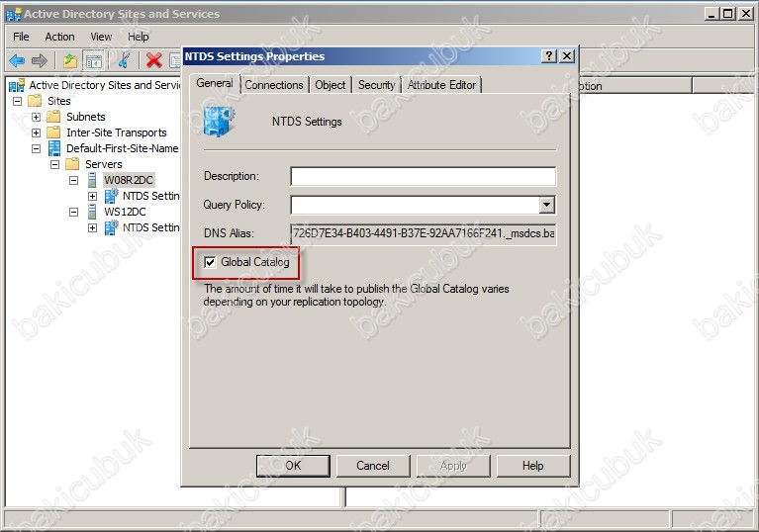Viewport: 759px width, 532px height.
Task: Switch to the General tab
Action: point(215,83)
